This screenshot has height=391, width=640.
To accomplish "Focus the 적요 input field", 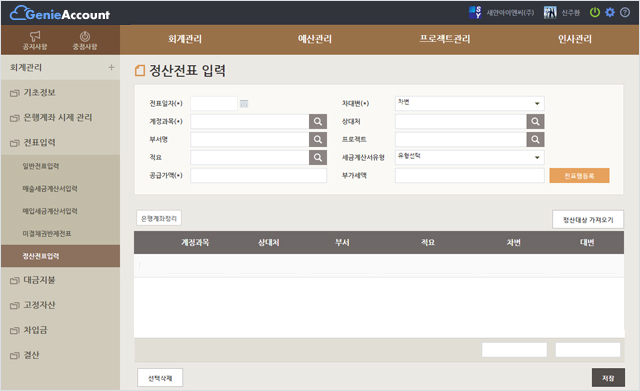I will coord(250,158).
